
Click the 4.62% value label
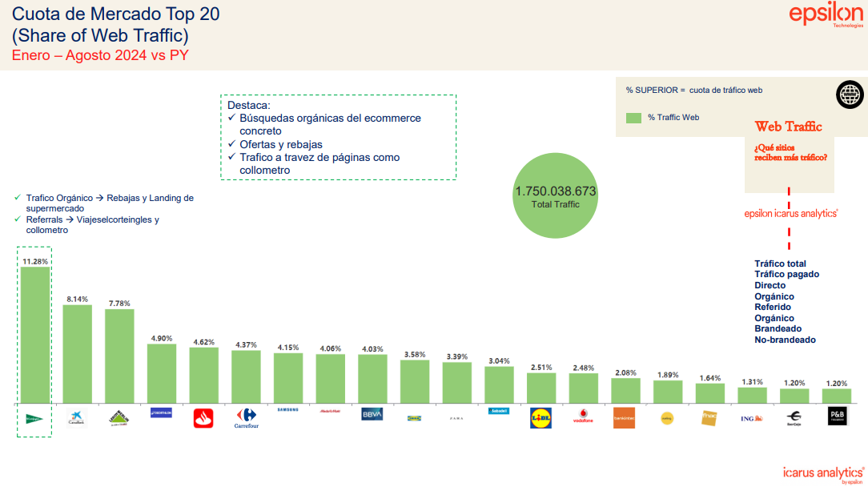point(203,342)
